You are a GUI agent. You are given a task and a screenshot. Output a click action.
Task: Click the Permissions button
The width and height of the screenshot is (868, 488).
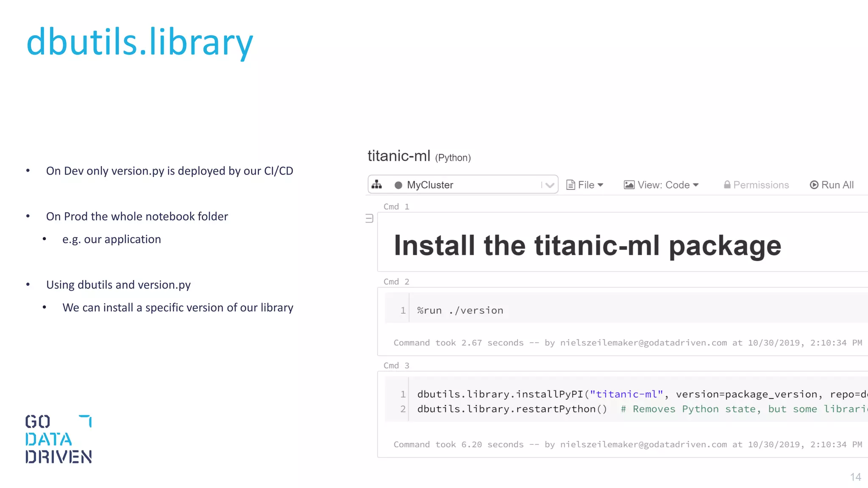tap(757, 185)
